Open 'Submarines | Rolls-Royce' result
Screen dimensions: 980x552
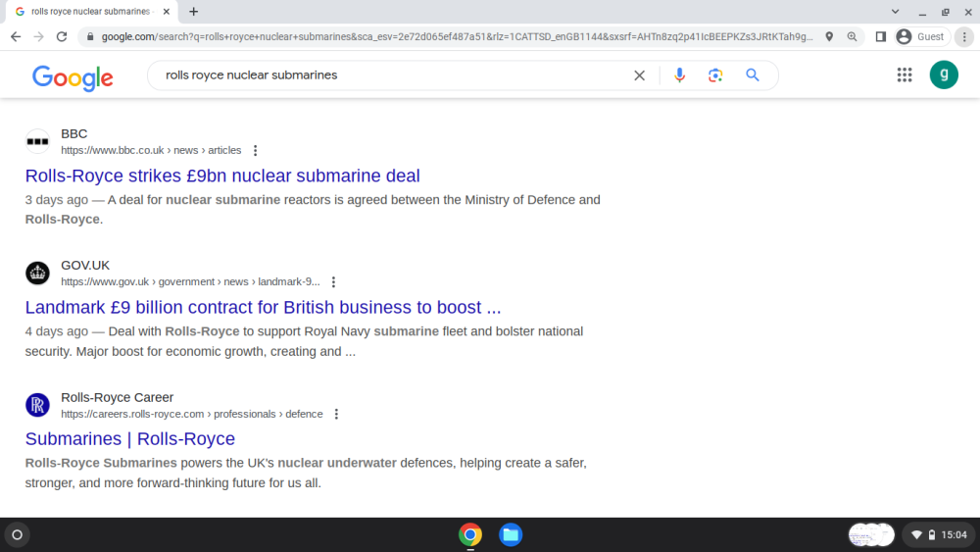[130, 439]
